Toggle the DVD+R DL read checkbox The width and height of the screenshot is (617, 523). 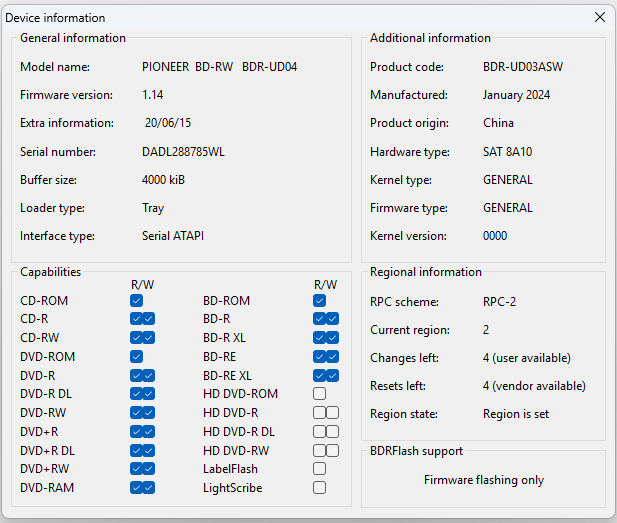[136, 451]
